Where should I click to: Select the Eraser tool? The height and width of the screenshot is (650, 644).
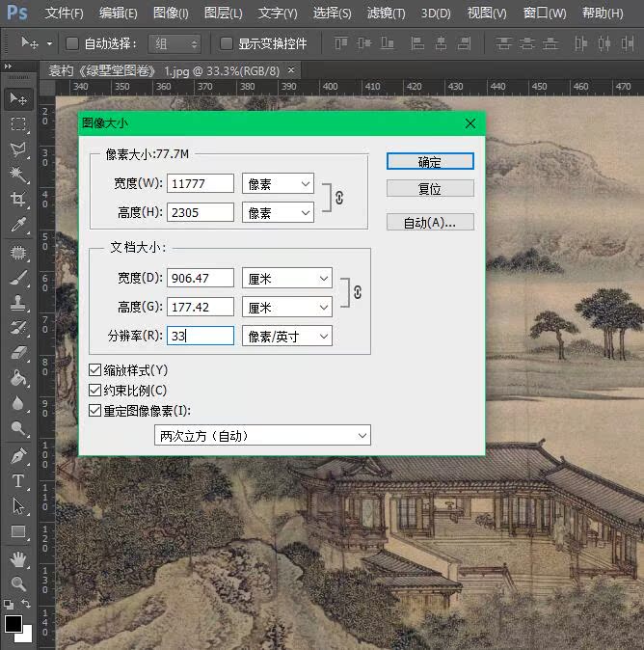point(18,353)
